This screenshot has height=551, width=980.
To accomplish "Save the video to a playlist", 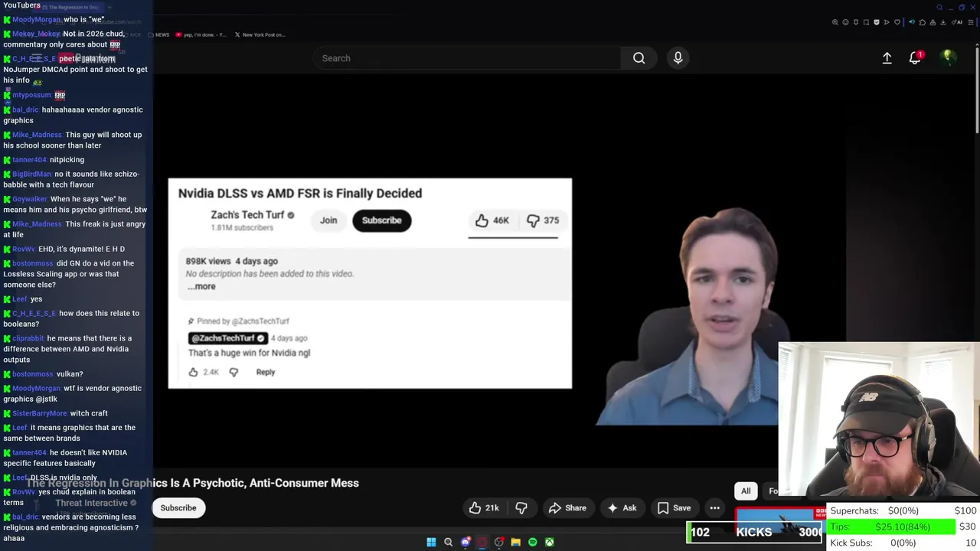I will pyautogui.click(x=674, y=508).
